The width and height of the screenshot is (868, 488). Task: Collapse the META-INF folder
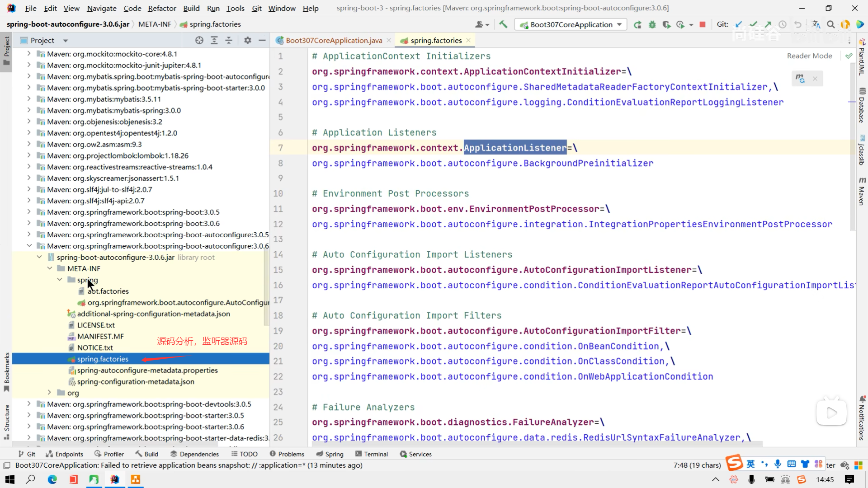[50, 268]
